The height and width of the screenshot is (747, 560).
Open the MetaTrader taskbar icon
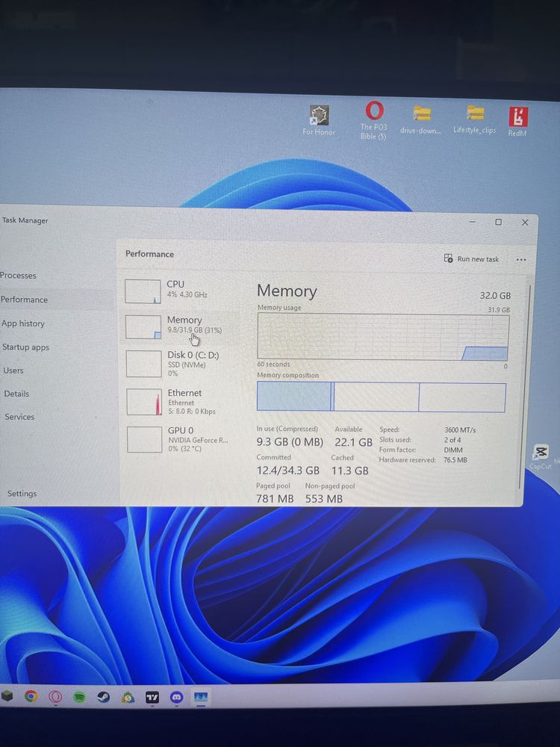tap(128, 698)
